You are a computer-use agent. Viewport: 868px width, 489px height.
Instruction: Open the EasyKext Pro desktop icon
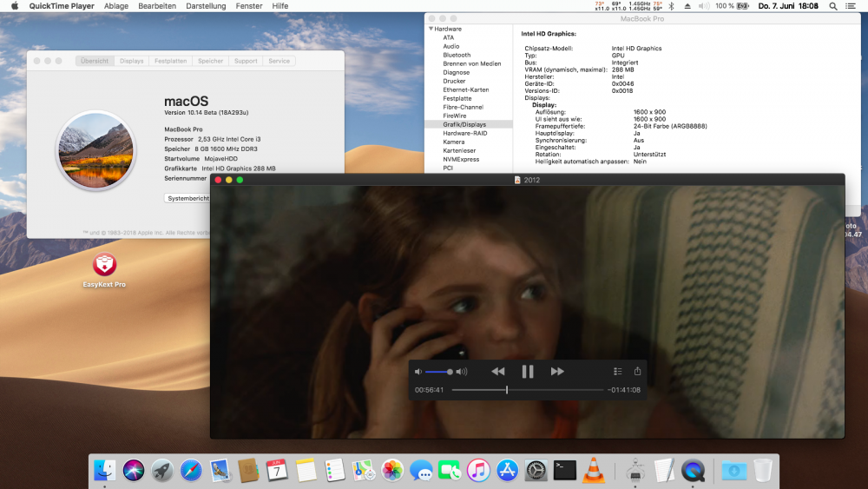pyautogui.click(x=105, y=265)
